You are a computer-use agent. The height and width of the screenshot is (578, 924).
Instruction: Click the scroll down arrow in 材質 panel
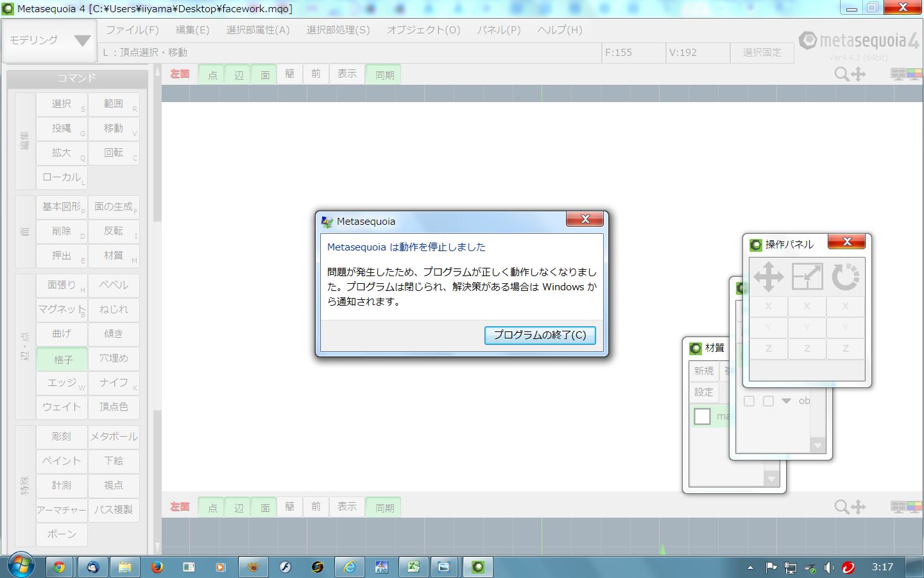tap(771, 478)
